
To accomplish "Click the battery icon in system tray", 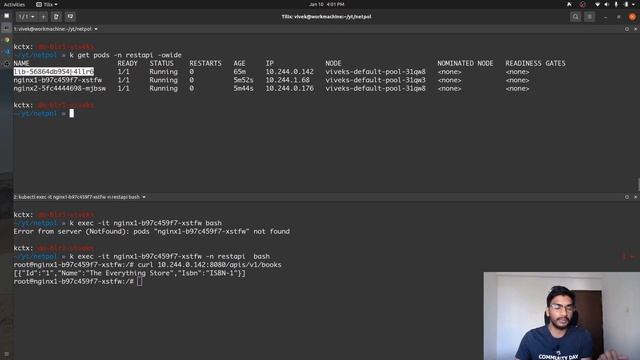I will click(x=626, y=4).
